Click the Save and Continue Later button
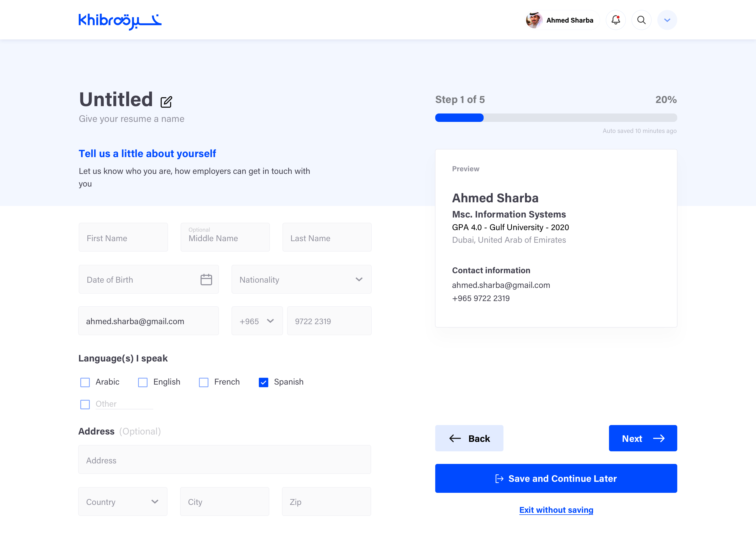 pos(556,478)
